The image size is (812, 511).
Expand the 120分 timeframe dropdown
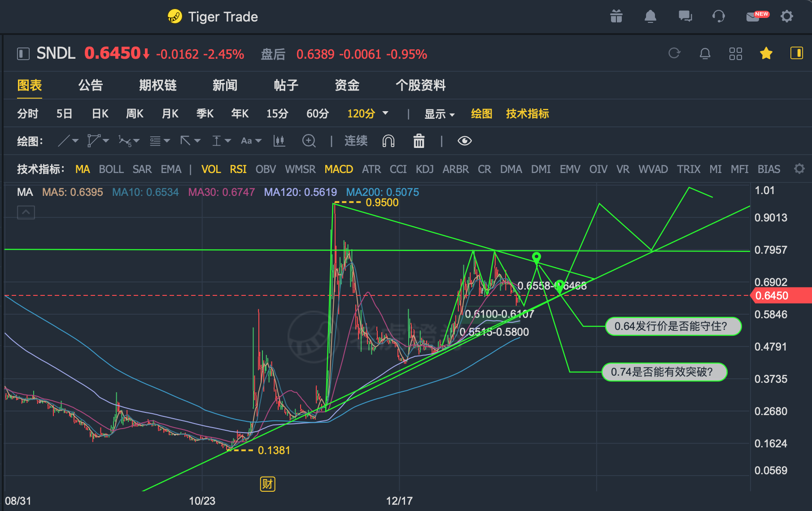pos(368,114)
